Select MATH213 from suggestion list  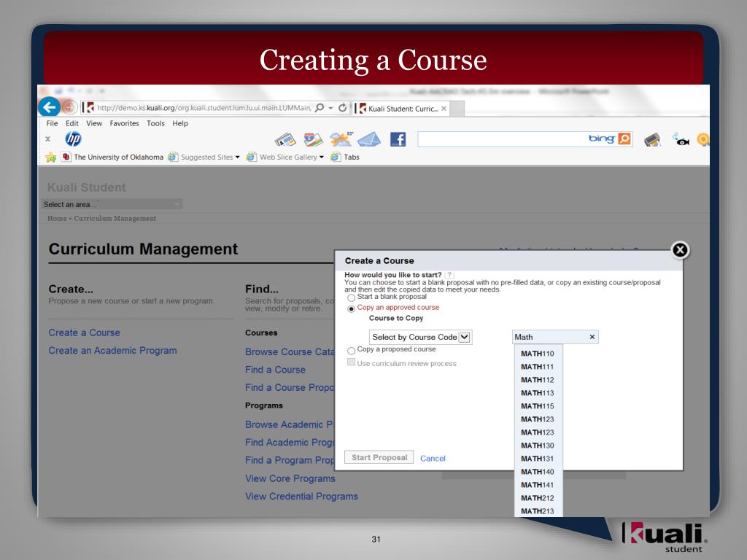538,511
